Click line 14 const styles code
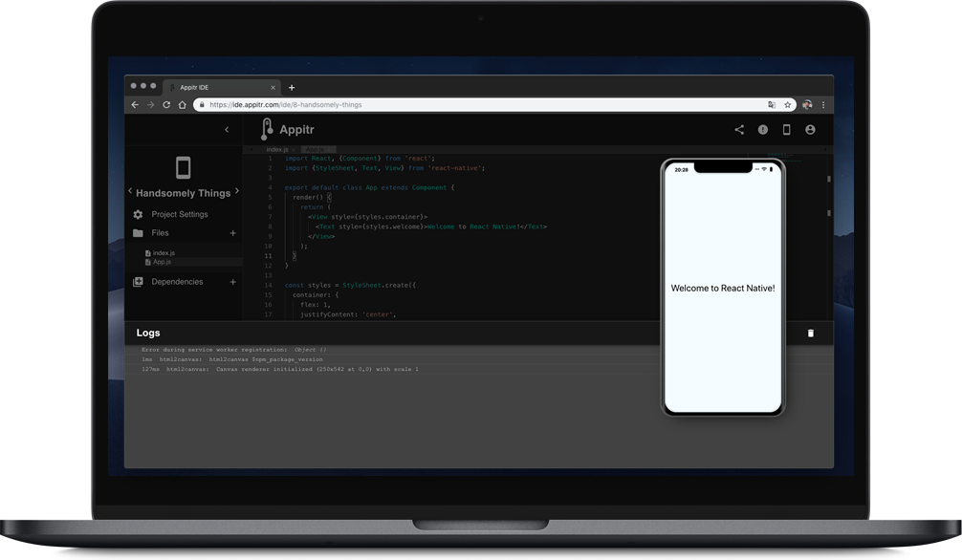This screenshot has width=962, height=560. [350, 285]
